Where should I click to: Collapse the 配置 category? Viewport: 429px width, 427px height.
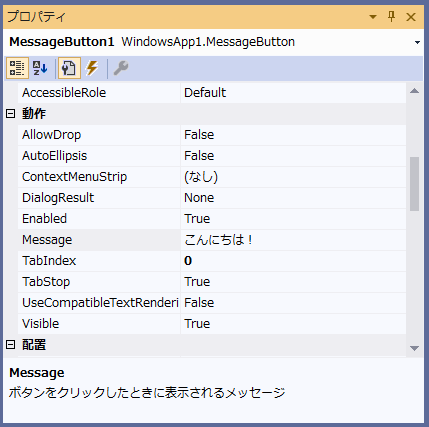[11, 345]
